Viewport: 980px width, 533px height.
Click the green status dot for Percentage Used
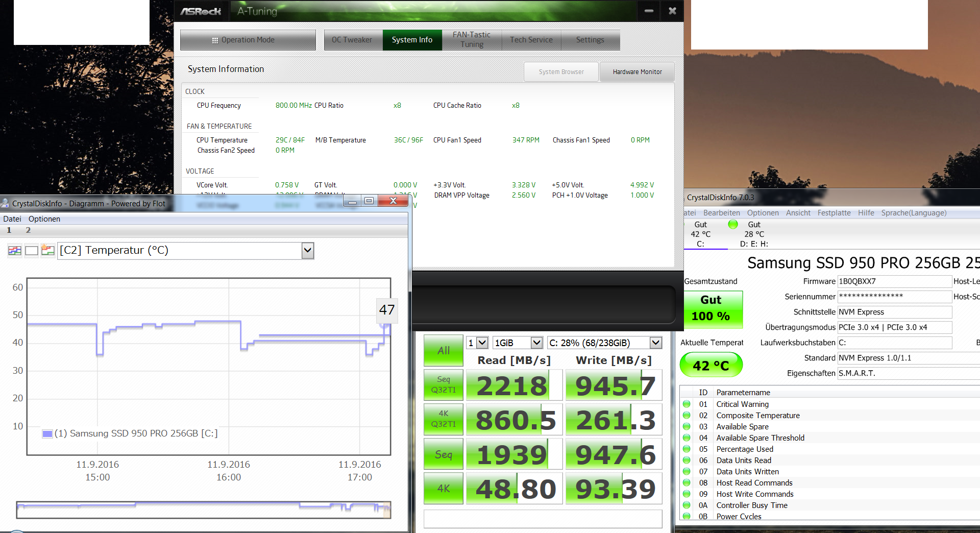click(x=687, y=449)
